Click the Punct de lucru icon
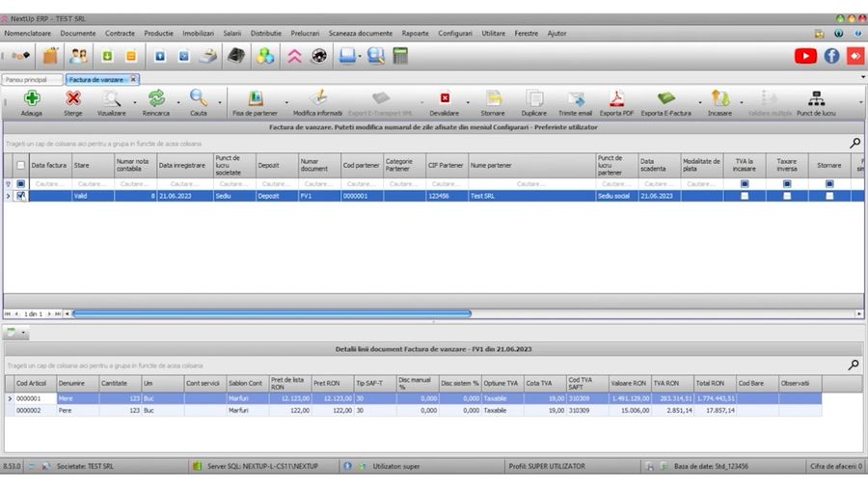 (816, 98)
